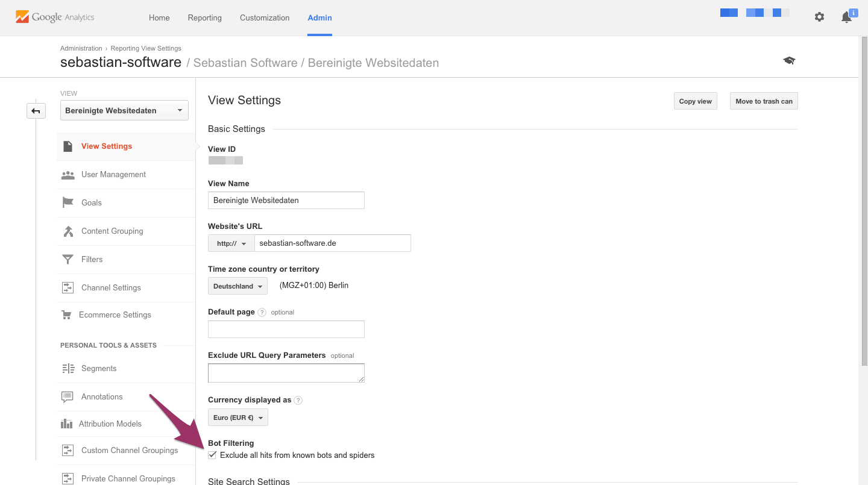
Task: Open the notifications bell icon
Action: 846,17
